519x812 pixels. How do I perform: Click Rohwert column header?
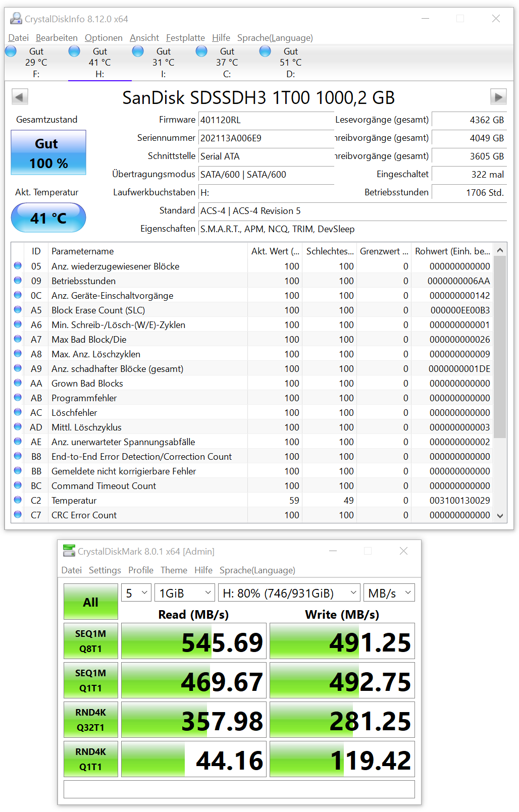[x=452, y=251]
